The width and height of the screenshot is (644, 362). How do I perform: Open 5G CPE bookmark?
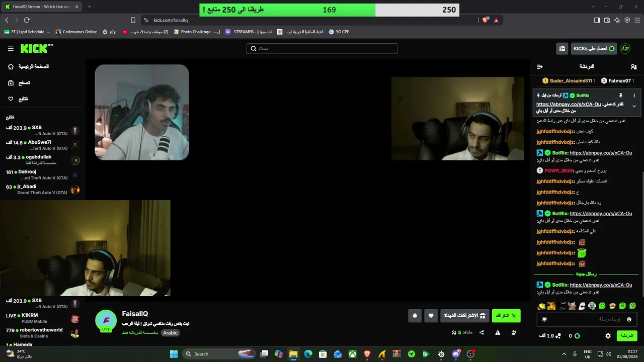[339, 32]
